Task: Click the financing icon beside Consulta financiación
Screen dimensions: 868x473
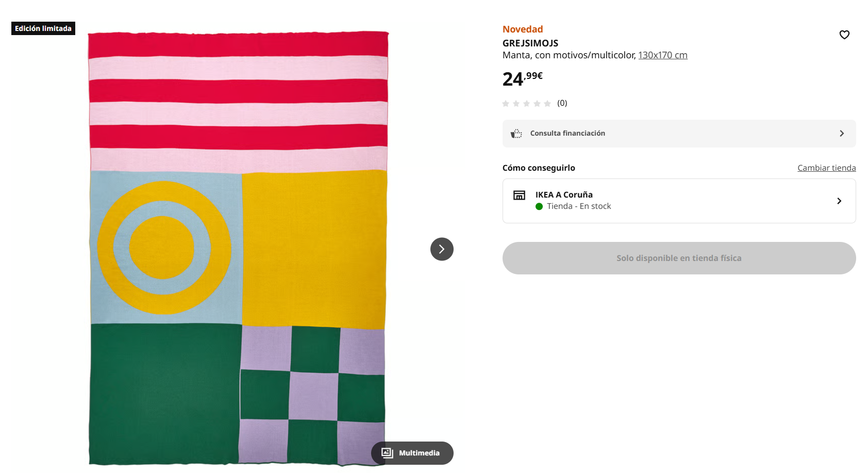Action: click(516, 134)
